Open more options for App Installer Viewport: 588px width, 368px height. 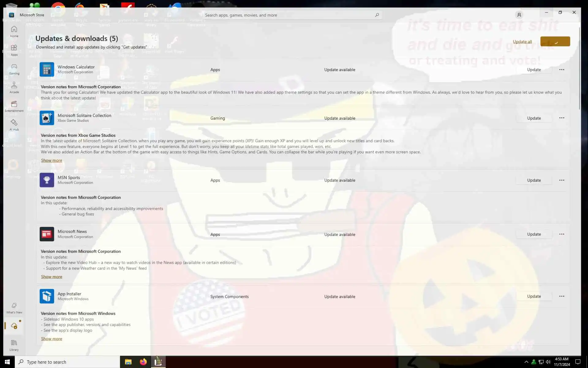(x=561, y=296)
